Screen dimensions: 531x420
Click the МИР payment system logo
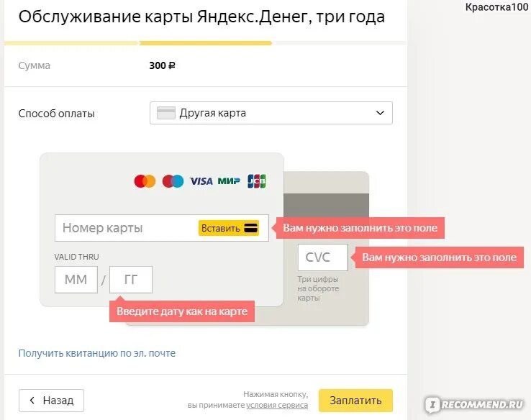tap(229, 181)
